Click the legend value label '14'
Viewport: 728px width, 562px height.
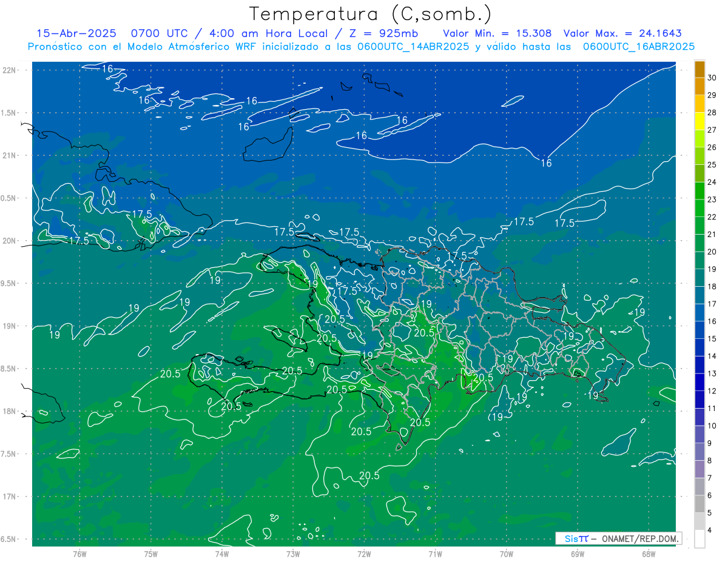(713, 356)
